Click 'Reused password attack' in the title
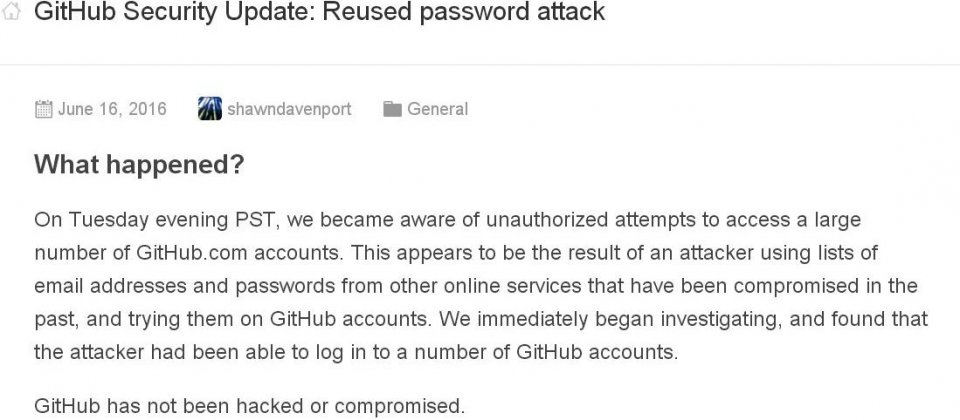The width and height of the screenshot is (960, 420). tap(464, 12)
